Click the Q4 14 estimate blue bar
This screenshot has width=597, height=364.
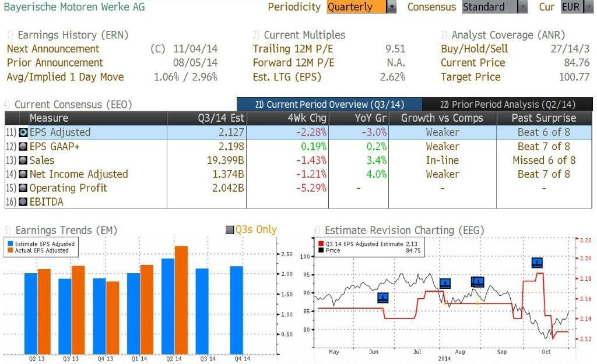pyautogui.click(x=237, y=310)
